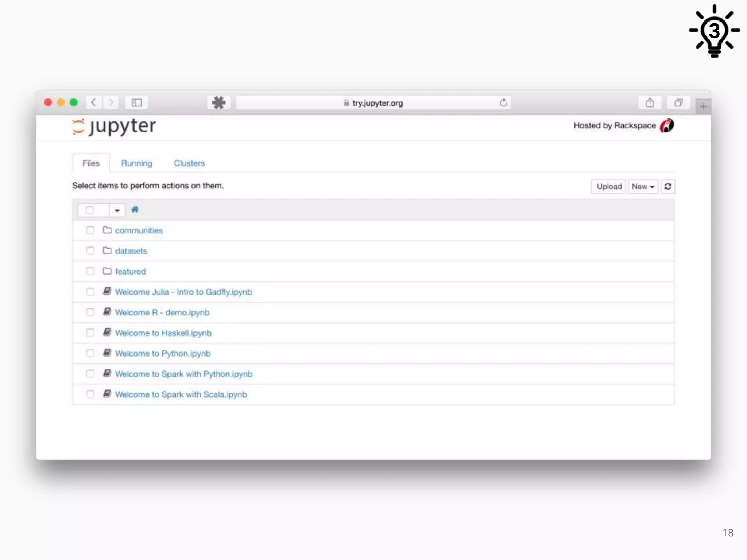The image size is (747, 560).
Task: Enable the select-all items checkbox
Action: pos(90,210)
